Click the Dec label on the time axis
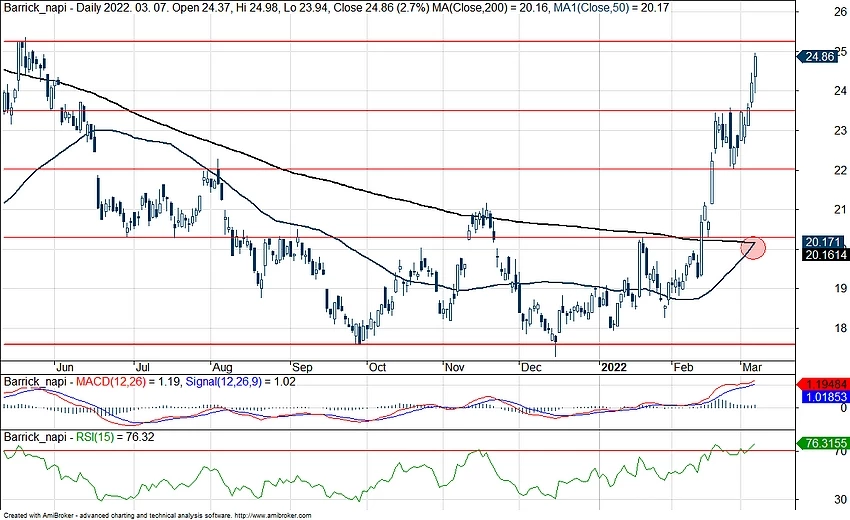The image size is (850, 520). click(x=531, y=367)
